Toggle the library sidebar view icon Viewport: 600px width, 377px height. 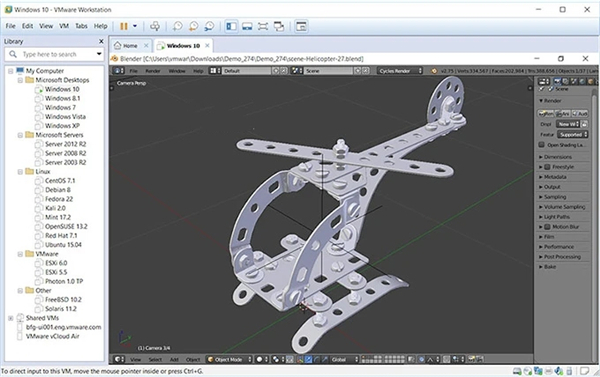[x=232, y=26]
